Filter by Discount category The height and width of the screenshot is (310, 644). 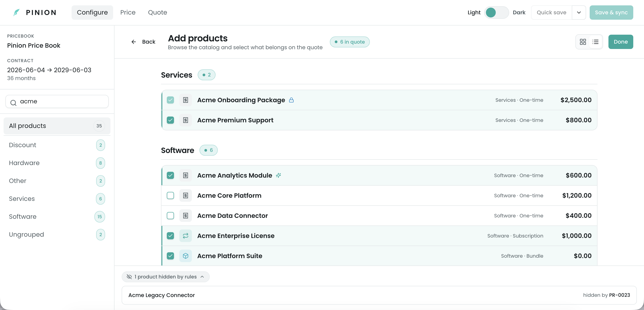coord(57,145)
